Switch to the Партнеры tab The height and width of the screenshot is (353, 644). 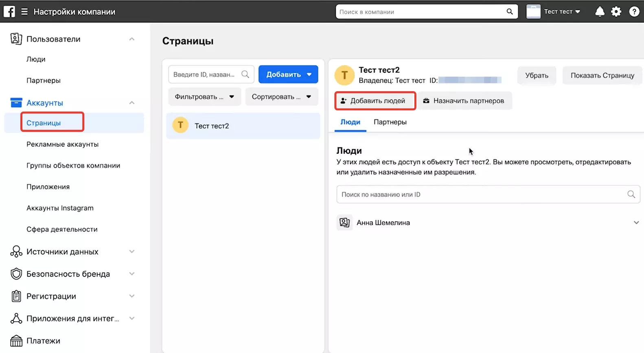(390, 122)
